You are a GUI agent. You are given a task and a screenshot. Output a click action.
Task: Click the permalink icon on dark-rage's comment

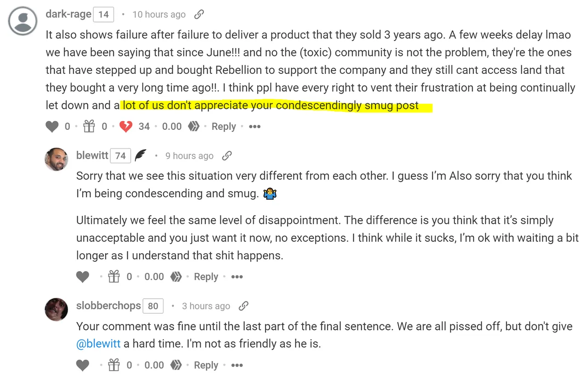199,15
